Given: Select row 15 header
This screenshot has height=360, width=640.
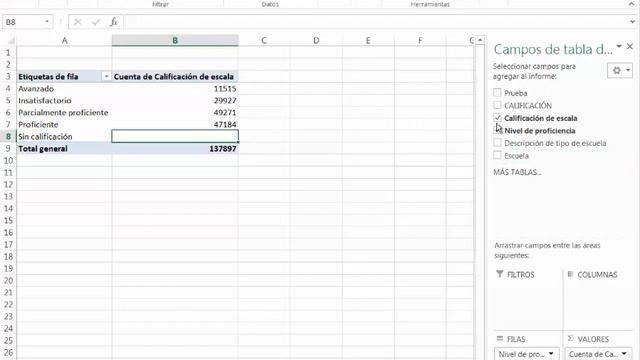Looking at the screenshot, I should [x=8, y=220].
